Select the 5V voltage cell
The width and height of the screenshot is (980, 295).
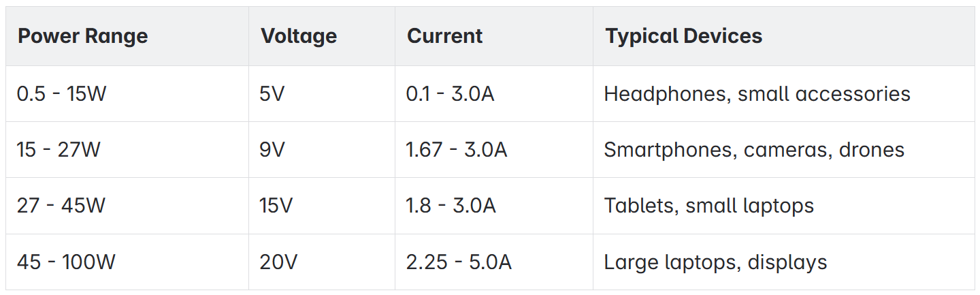coord(272,93)
